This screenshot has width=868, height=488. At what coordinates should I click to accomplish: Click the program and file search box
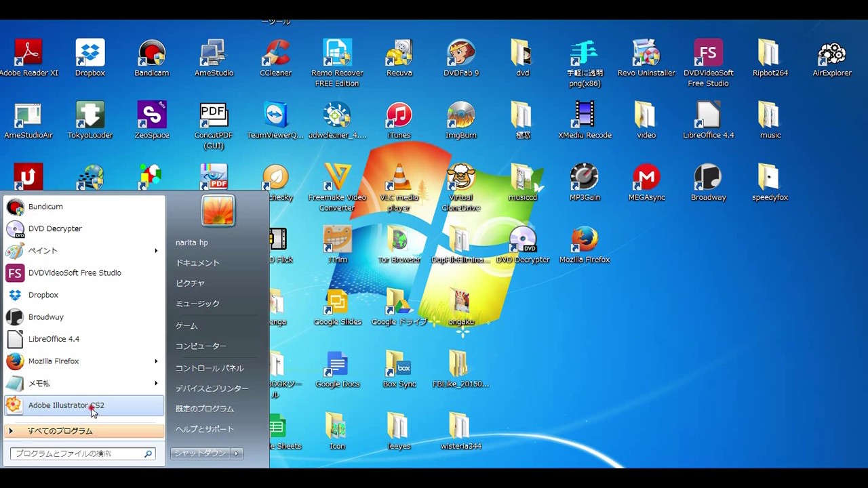click(x=83, y=453)
